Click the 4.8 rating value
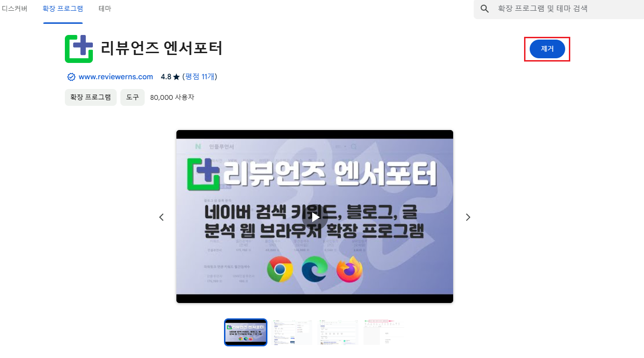The height and width of the screenshot is (358, 644). 166,77
